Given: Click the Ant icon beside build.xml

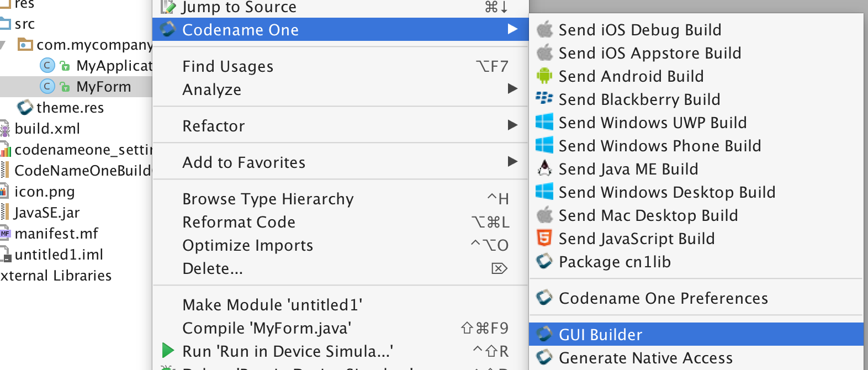Looking at the screenshot, I should point(5,128).
